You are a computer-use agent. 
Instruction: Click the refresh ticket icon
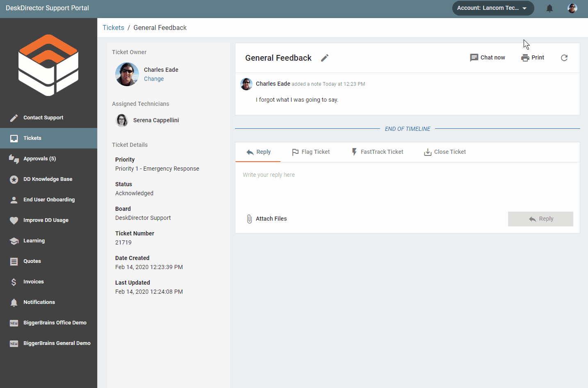pos(564,58)
